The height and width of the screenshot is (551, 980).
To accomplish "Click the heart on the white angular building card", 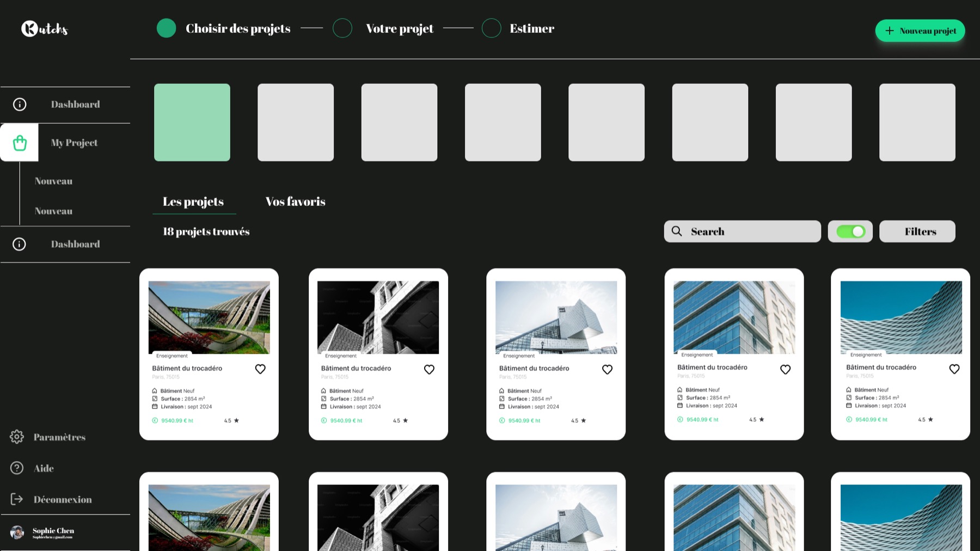I will [607, 369].
